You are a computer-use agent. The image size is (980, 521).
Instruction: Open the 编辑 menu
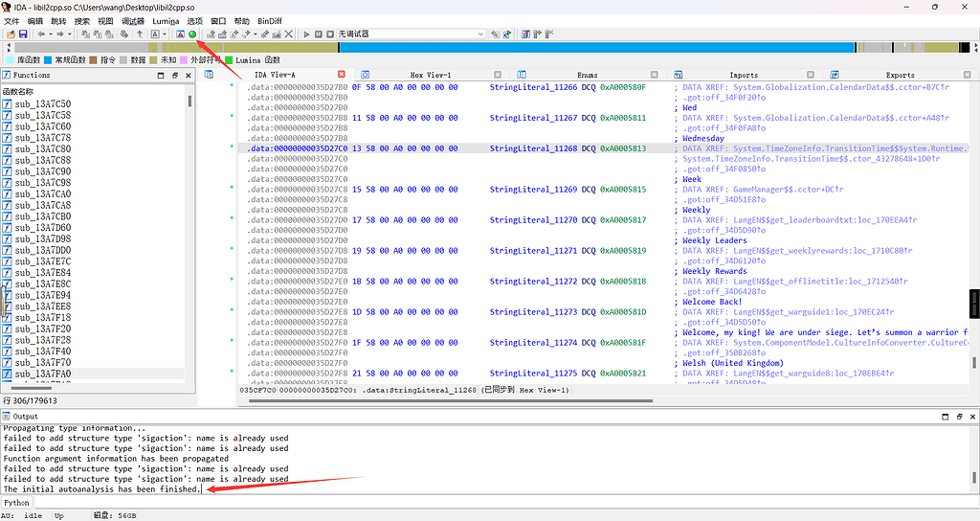[x=35, y=21]
